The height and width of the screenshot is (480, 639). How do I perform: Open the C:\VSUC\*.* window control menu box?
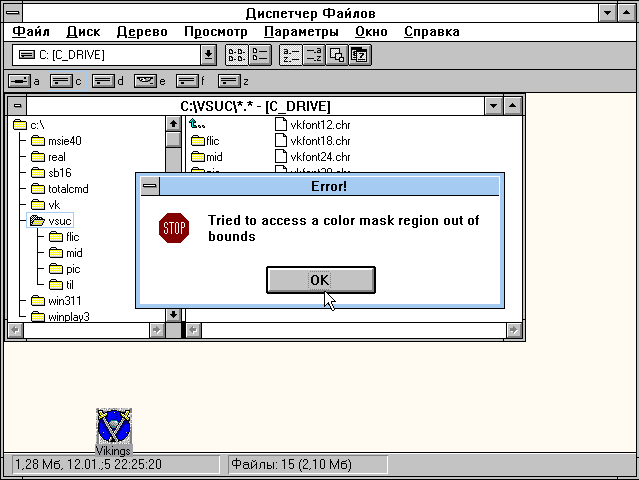click(18, 106)
